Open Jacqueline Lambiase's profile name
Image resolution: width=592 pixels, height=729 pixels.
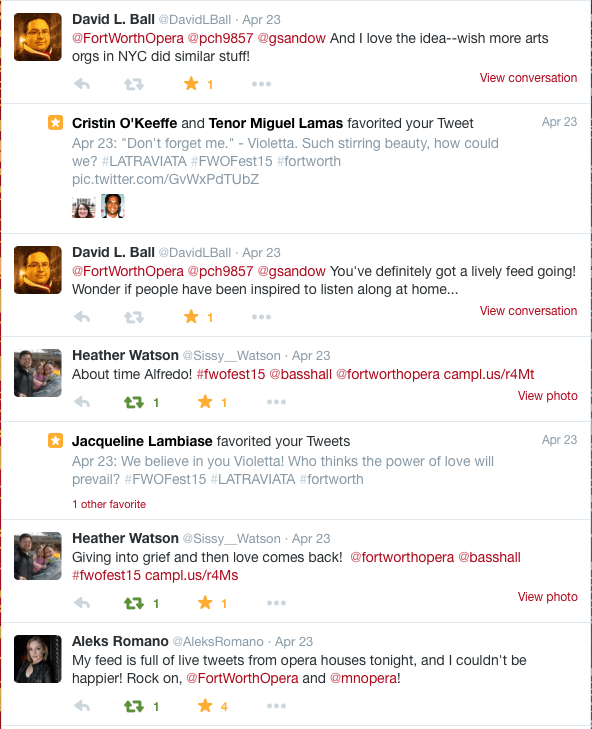pos(142,441)
